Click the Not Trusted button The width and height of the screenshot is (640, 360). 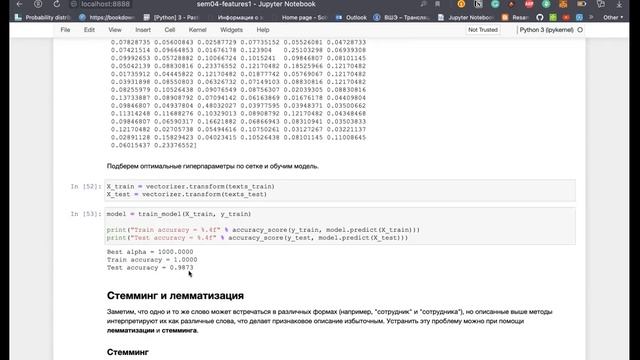[x=483, y=30]
